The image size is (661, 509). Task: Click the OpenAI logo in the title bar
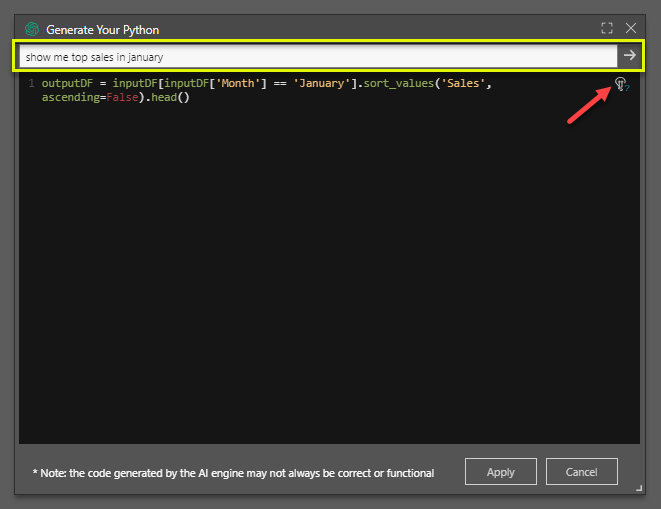32,29
